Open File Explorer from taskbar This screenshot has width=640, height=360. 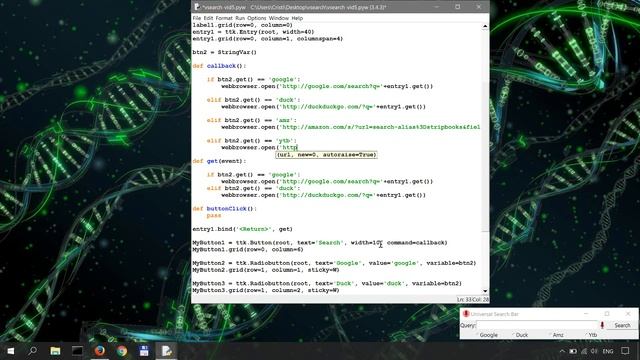[x=55, y=351]
